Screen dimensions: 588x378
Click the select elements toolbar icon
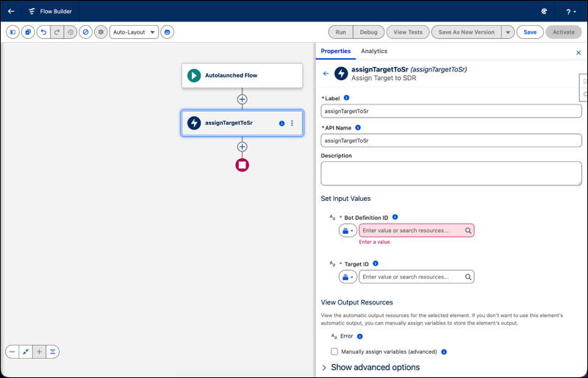tap(28, 32)
